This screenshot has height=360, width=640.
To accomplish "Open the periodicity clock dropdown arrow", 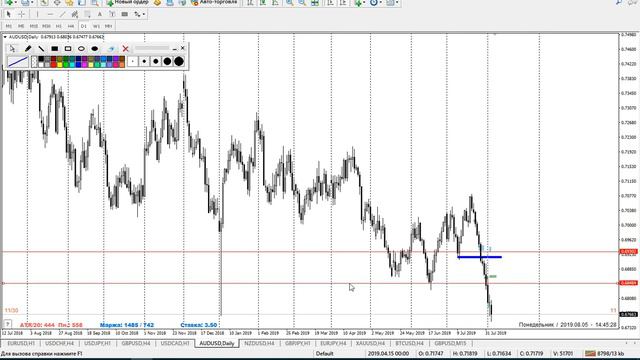I will tap(380, 2).
